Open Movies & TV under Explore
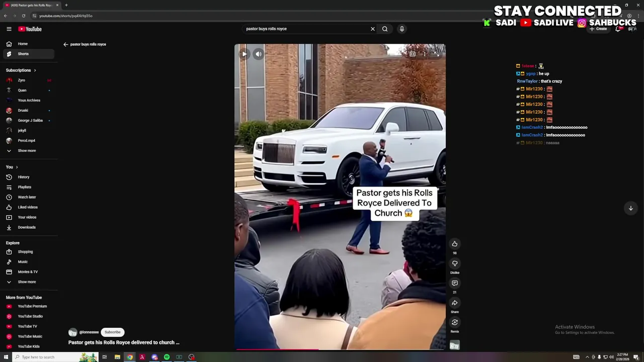This screenshot has width=644, height=362. point(29,272)
